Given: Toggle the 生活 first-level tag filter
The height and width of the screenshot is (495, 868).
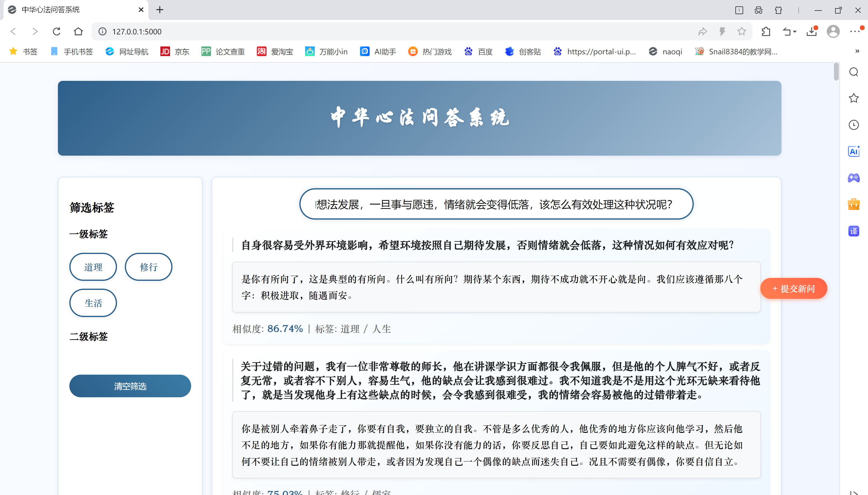Looking at the screenshot, I should point(93,303).
